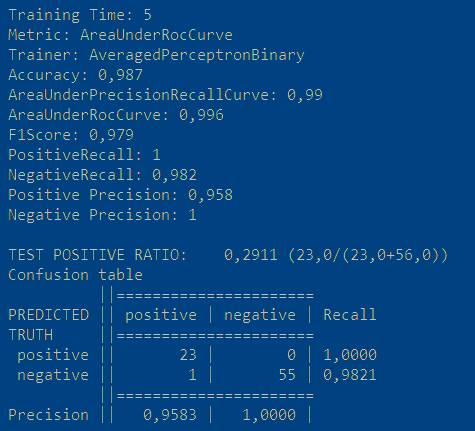Click the positive column precision 0,9583
475x431 pixels.
170,415
